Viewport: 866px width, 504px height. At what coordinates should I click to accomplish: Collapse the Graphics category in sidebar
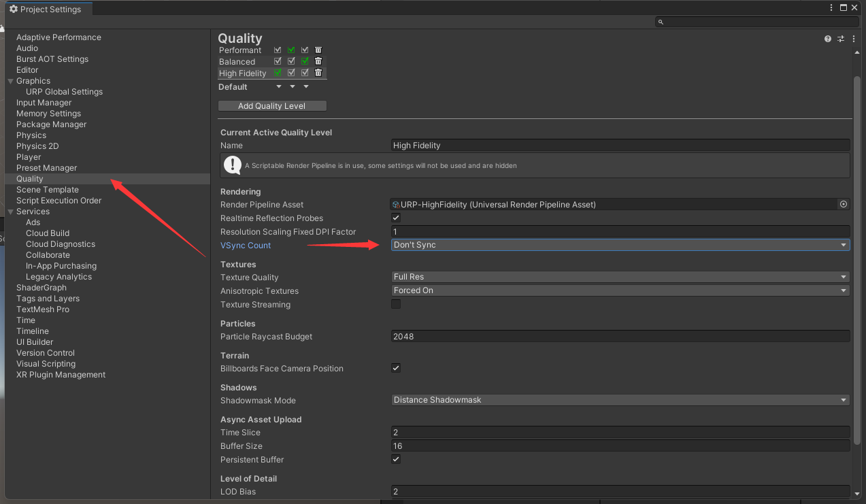pos(10,81)
